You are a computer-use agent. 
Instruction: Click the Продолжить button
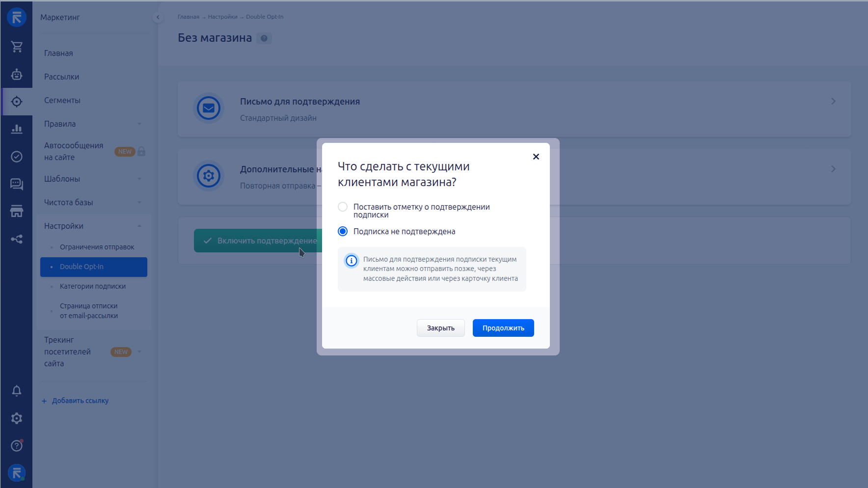(x=503, y=328)
